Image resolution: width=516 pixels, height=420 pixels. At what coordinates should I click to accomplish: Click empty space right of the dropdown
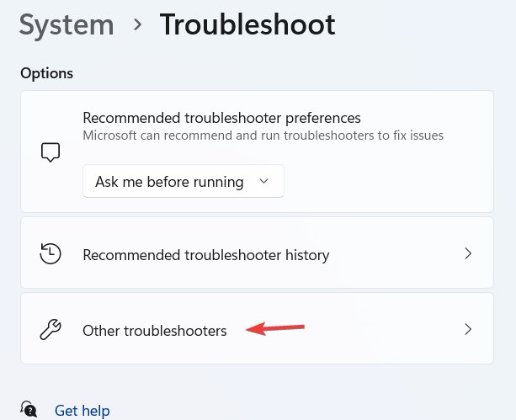[x=387, y=181]
